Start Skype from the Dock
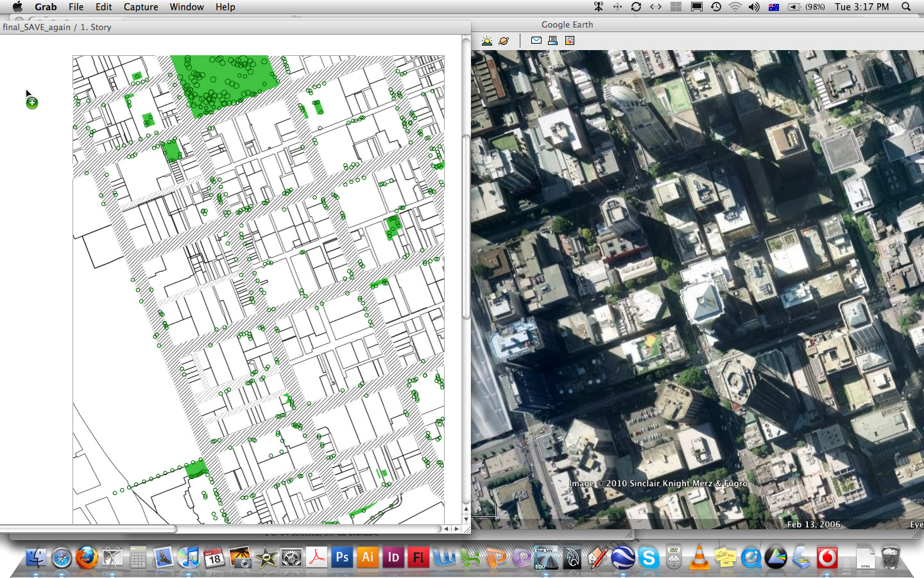Screen dimensions: 924x578 (x=649, y=558)
